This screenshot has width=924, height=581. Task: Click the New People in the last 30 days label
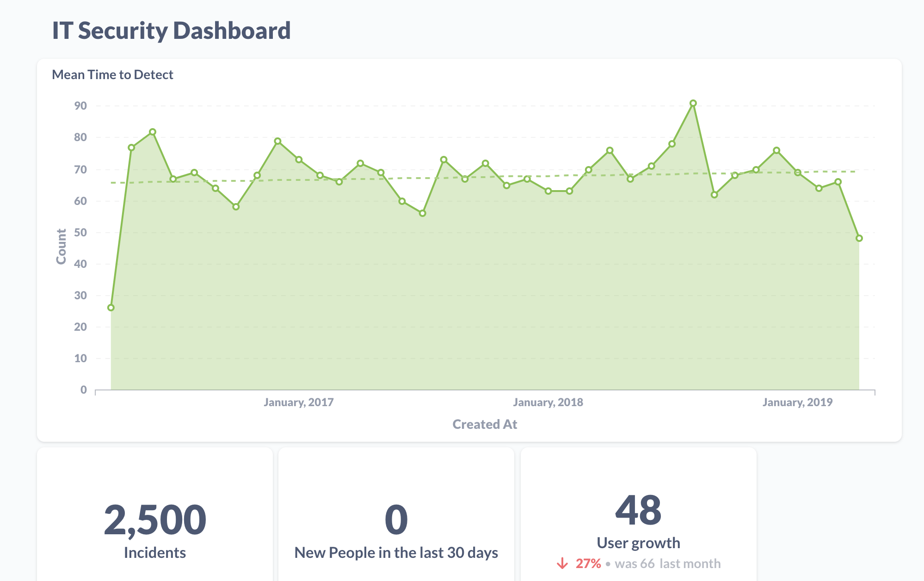[x=396, y=553]
